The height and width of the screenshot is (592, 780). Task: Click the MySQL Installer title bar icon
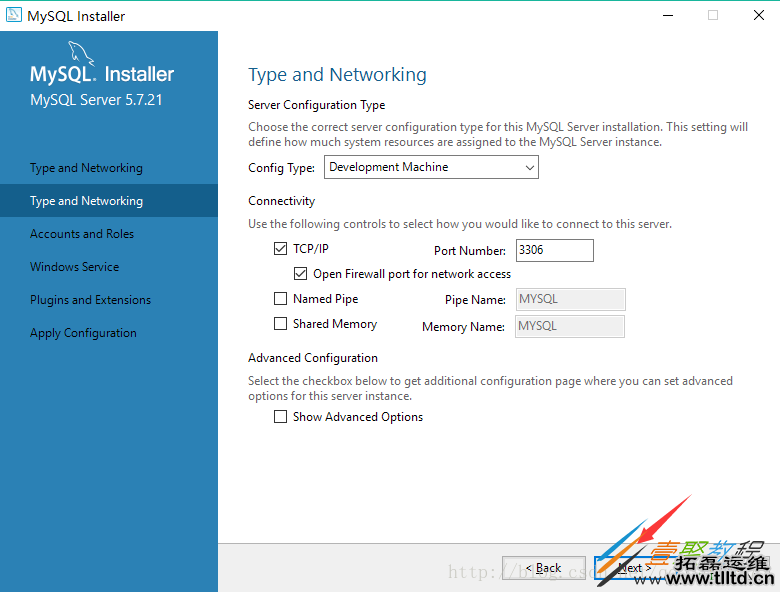click(x=13, y=15)
